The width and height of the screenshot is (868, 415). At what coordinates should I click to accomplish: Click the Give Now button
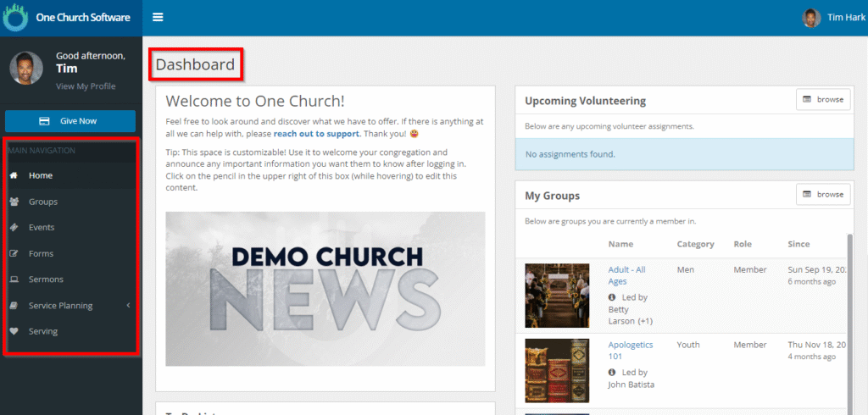[70, 121]
